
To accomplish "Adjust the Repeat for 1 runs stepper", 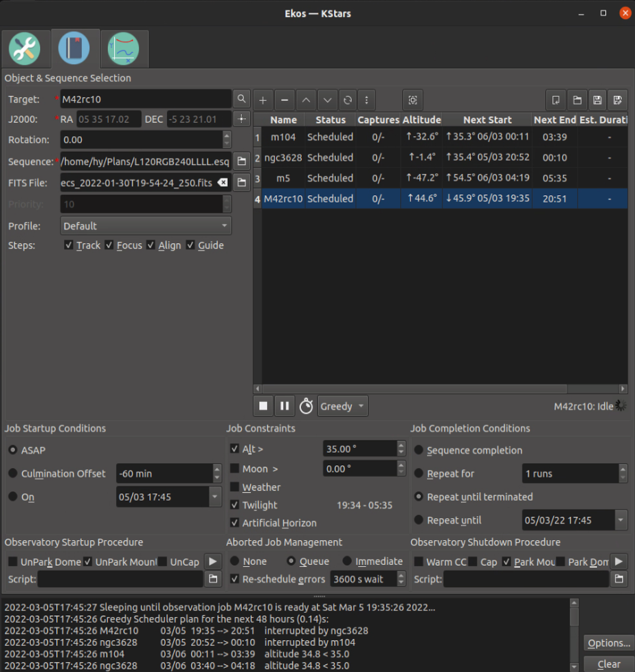I will coord(623,473).
